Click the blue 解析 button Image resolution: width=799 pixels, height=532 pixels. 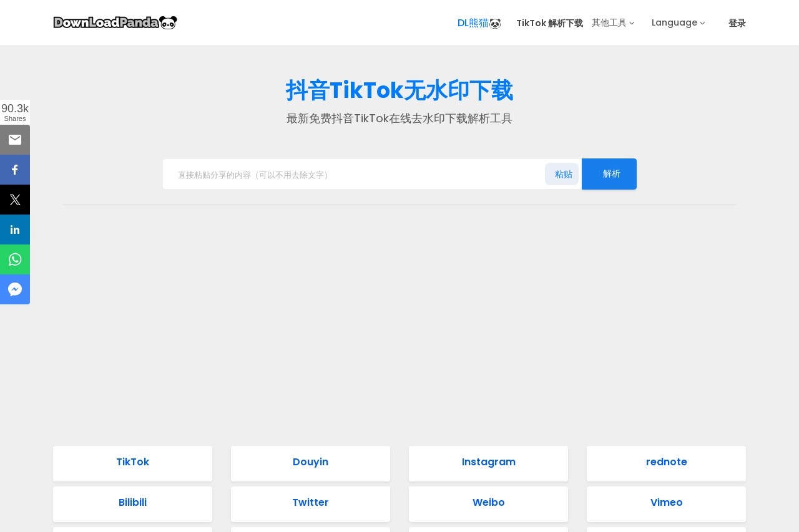click(x=609, y=174)
